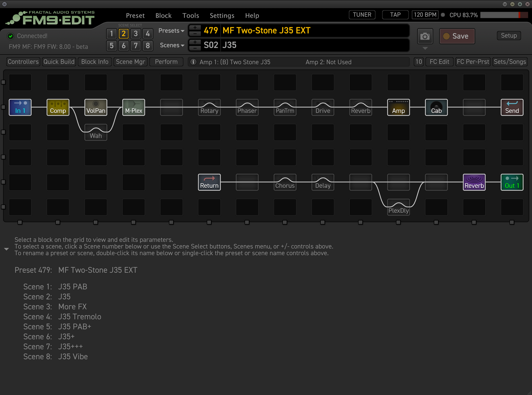Switch to scene 5 button
Image resolution: width=532 pixels, height=395 pixels.
[x=112, y=46]
